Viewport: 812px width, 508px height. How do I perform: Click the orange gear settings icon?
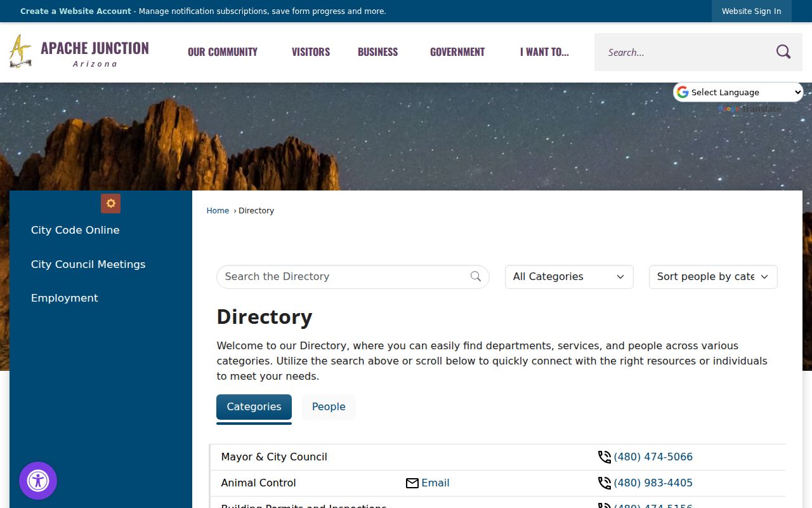click(110, 203)
